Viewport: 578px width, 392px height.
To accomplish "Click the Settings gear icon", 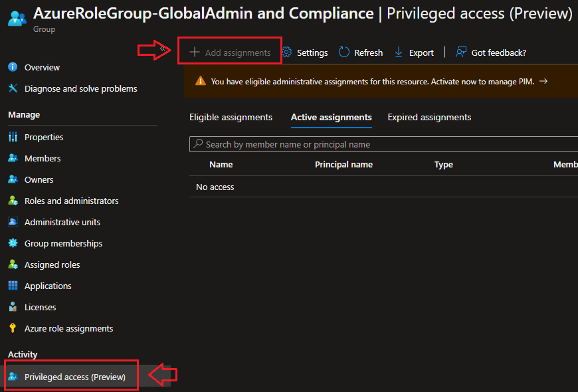I will click(287, 52).
